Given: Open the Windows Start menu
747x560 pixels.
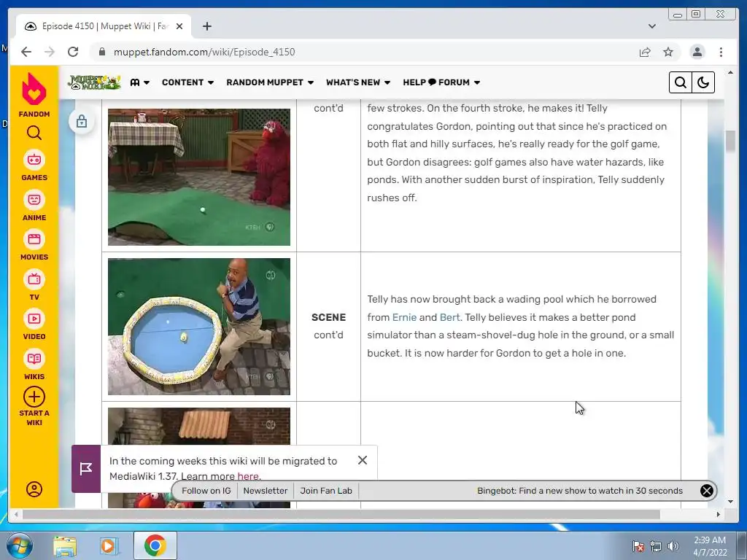Looking at the screenshot, I should click(20, 545).
